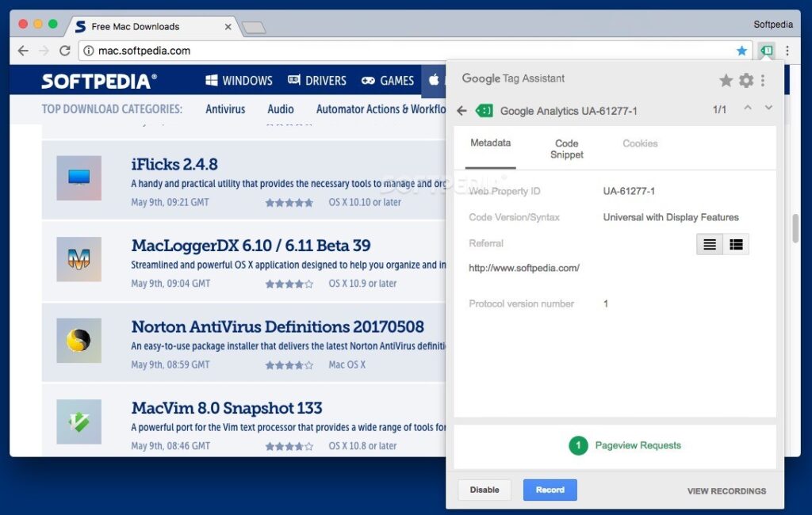
Task: Open the Code Snippet tab
Action: (566, 149)
